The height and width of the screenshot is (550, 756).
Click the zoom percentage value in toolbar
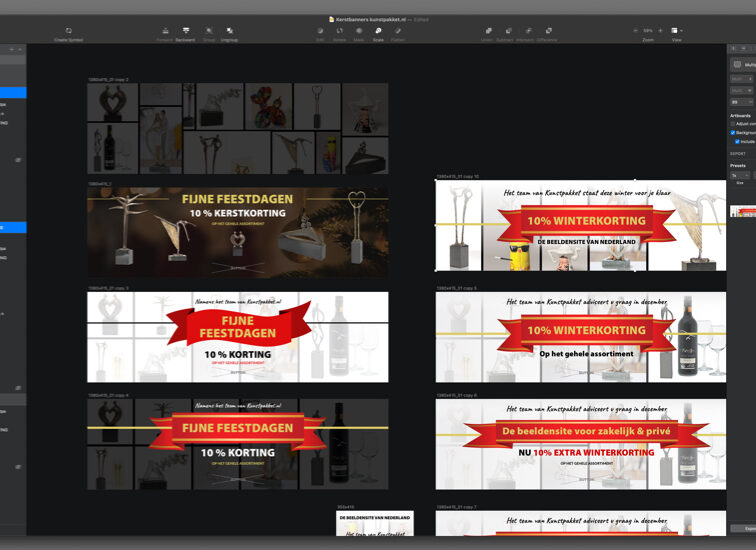[648, 30]
